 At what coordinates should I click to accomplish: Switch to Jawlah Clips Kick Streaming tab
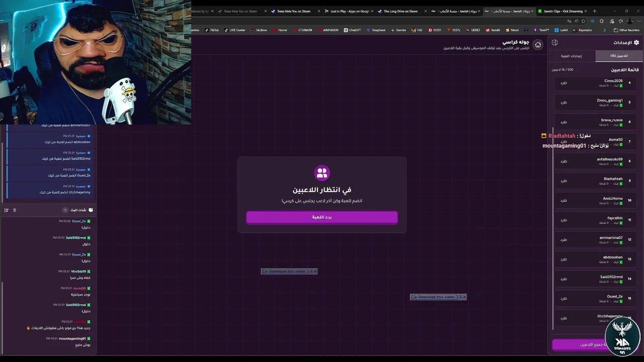[562, 11]
